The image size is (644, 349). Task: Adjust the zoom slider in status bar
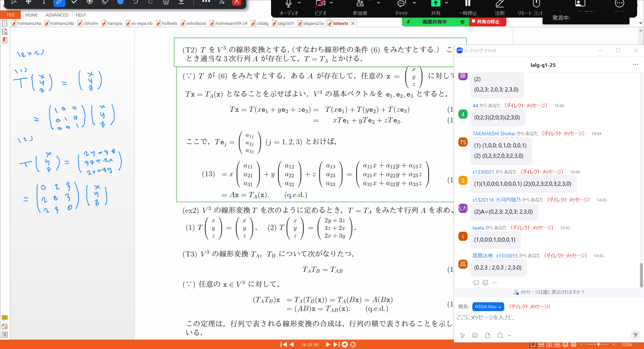pos(598,345)
